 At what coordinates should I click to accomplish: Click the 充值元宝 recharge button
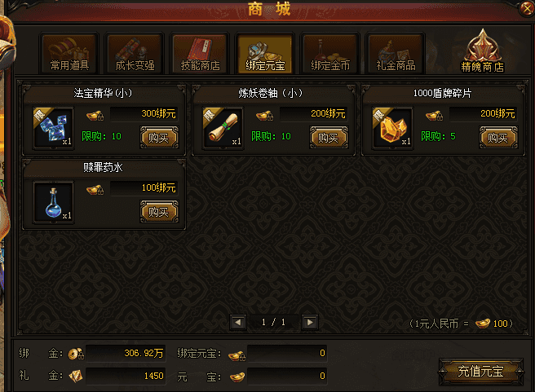pos(480,371)
